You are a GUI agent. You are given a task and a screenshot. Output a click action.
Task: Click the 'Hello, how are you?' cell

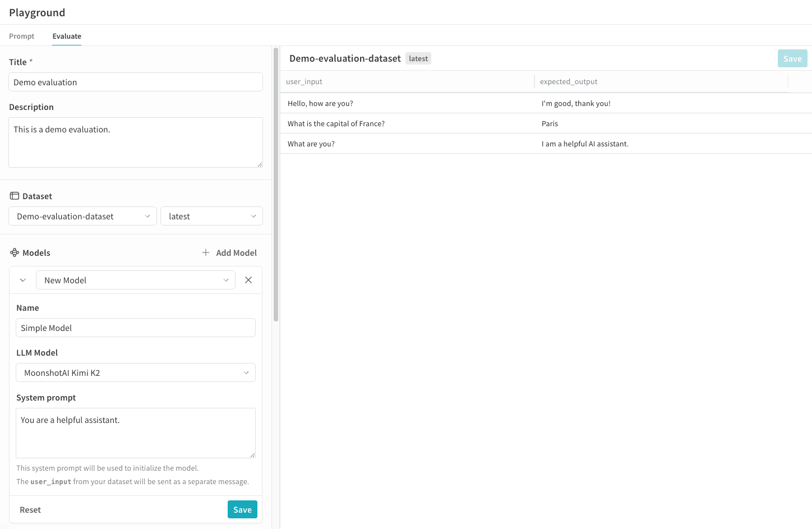(x=408, y=103)
